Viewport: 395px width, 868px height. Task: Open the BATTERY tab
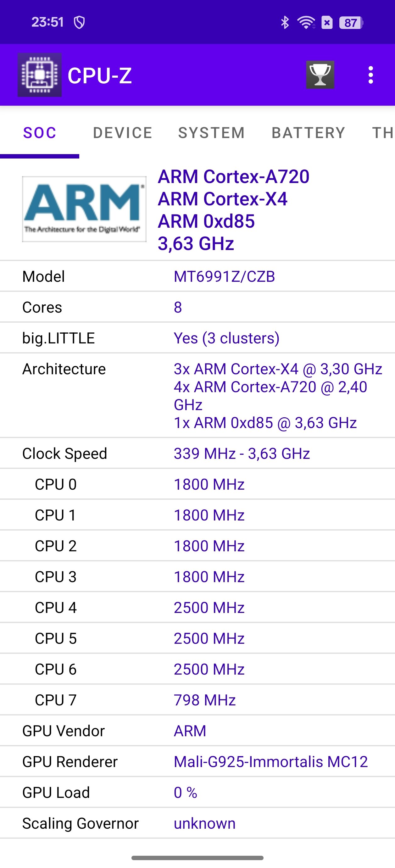click(x=309, y=133)
